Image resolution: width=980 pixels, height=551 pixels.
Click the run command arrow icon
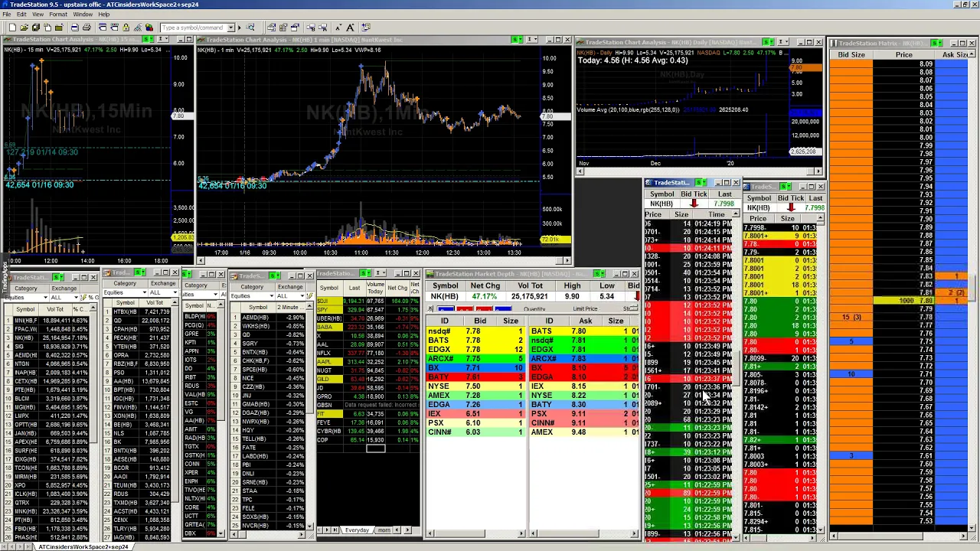click(x=239, y=28)
